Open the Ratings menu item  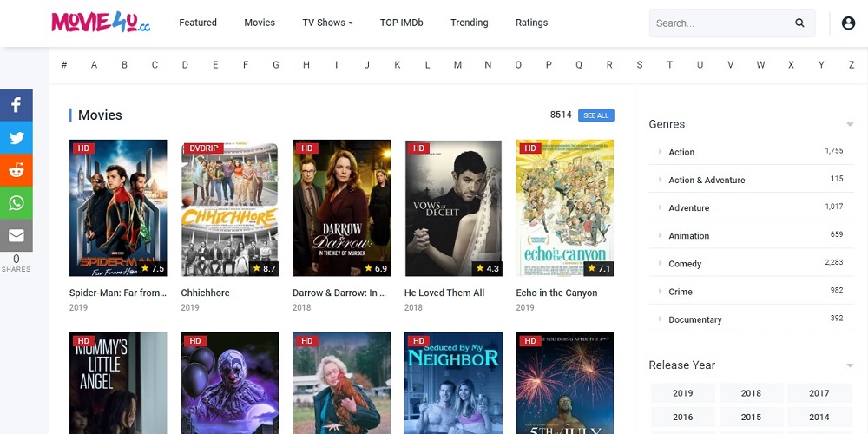point(531,23)
